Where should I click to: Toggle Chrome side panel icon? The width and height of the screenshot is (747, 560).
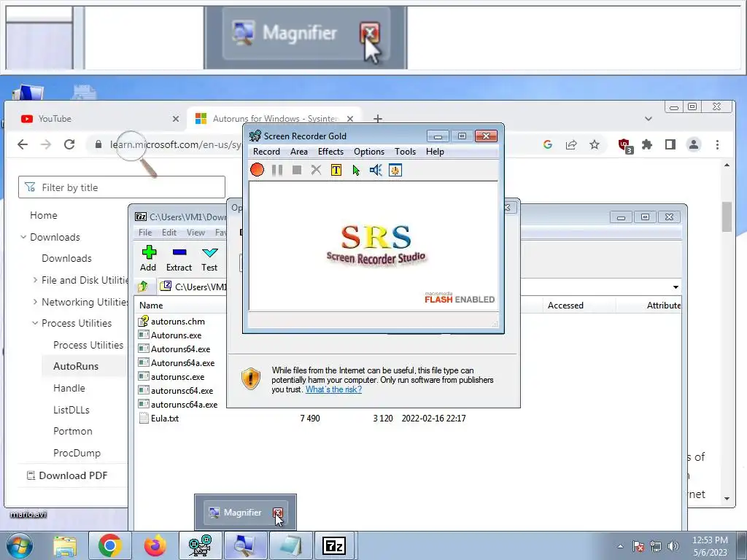pos(670,144)
